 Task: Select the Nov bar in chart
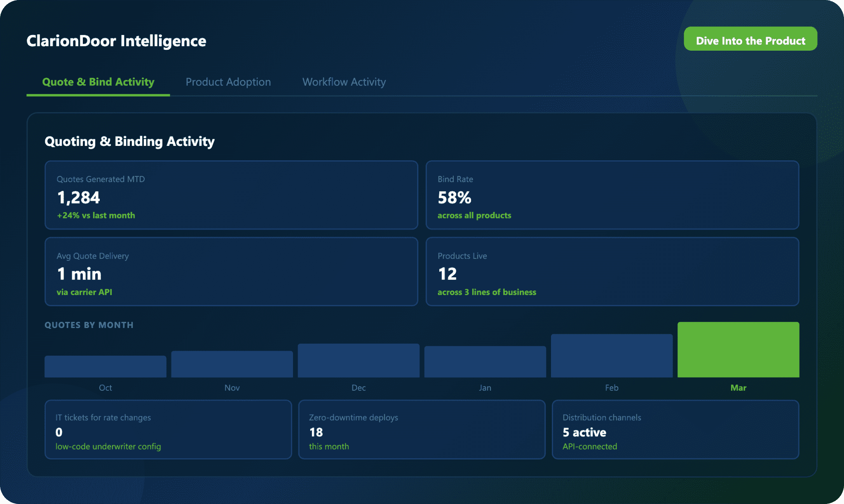232,364
